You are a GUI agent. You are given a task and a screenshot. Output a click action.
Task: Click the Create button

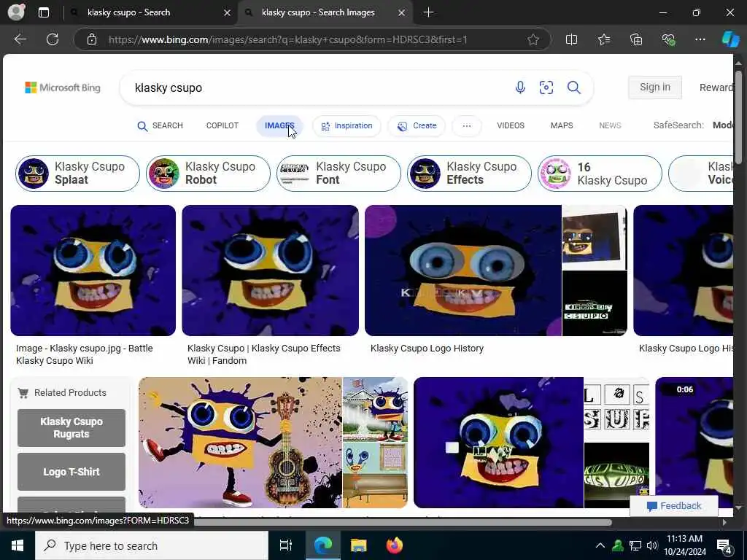(417, 126)
